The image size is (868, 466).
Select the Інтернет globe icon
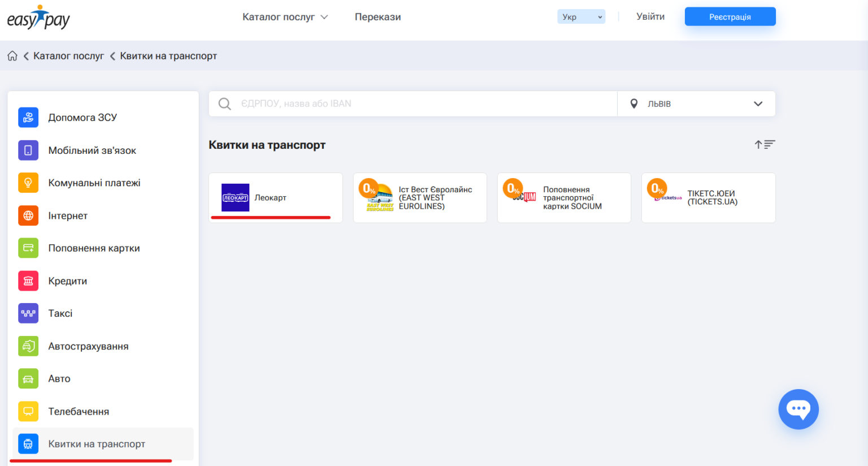click(x=28, y=215)
